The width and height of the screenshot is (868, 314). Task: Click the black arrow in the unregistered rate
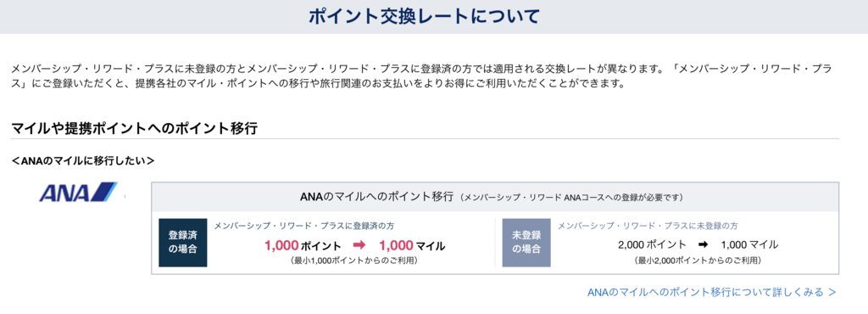point(703,244)
